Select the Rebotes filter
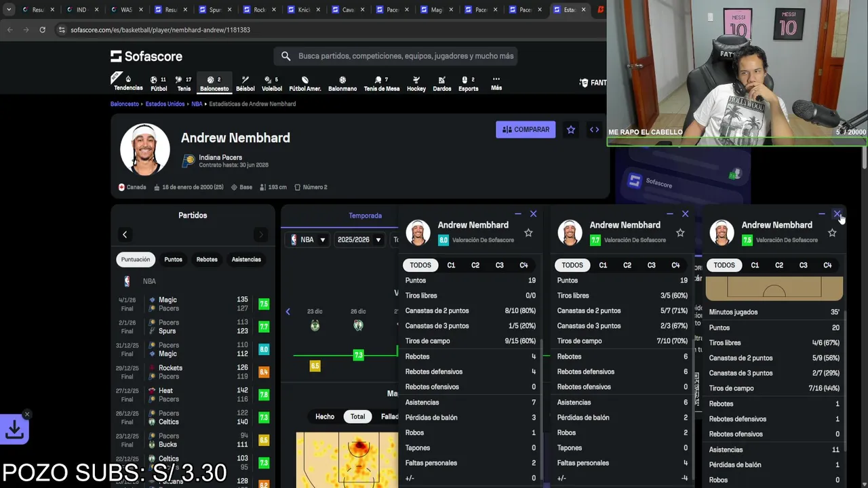Image resolution: width=868 pixels, height=488 pixels. tap(207, 260)
